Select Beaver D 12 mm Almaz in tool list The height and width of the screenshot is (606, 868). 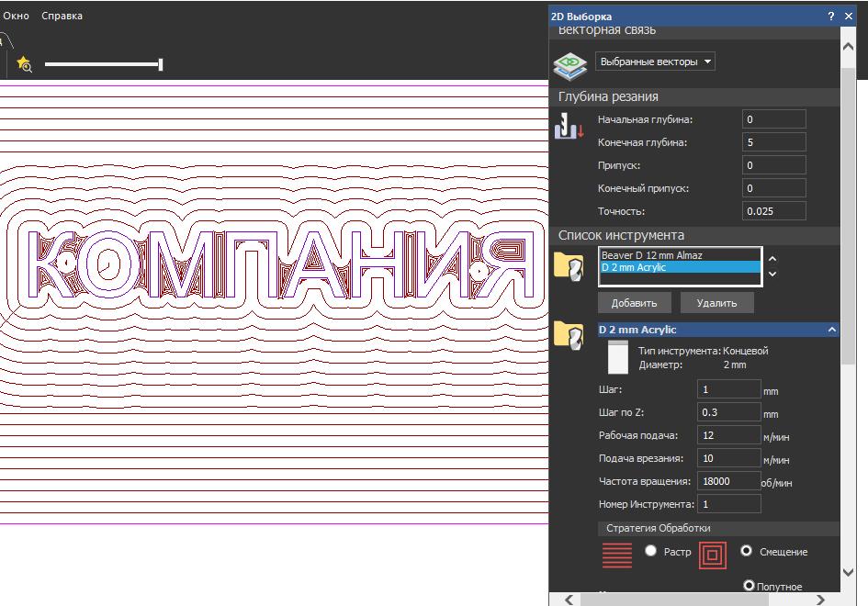679,255
